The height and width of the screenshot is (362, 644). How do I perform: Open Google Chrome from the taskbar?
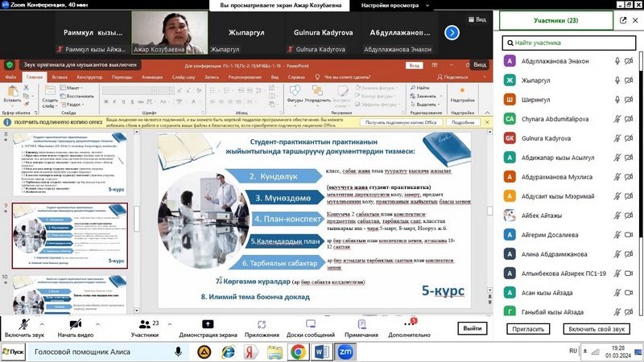298,352
